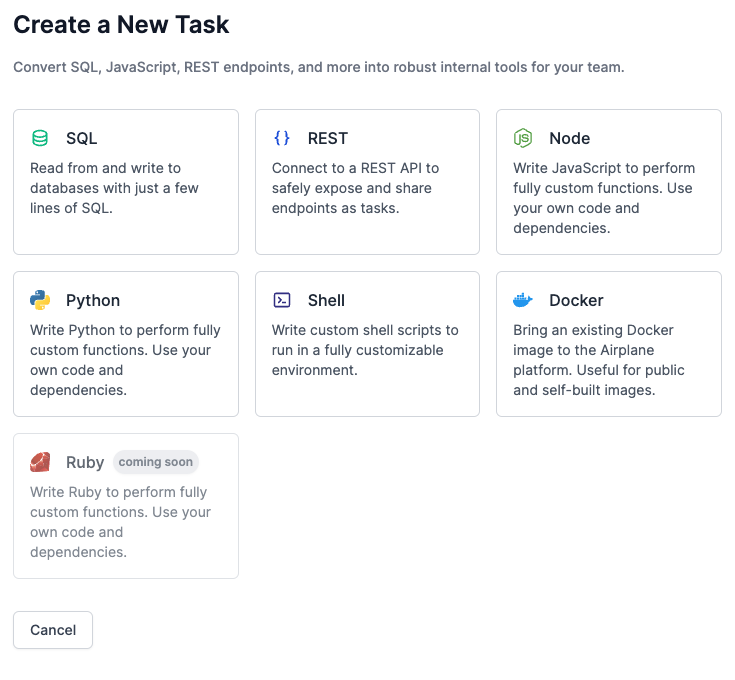
Task: Click the red Ruby gem icon
Action: pos(40,462)
